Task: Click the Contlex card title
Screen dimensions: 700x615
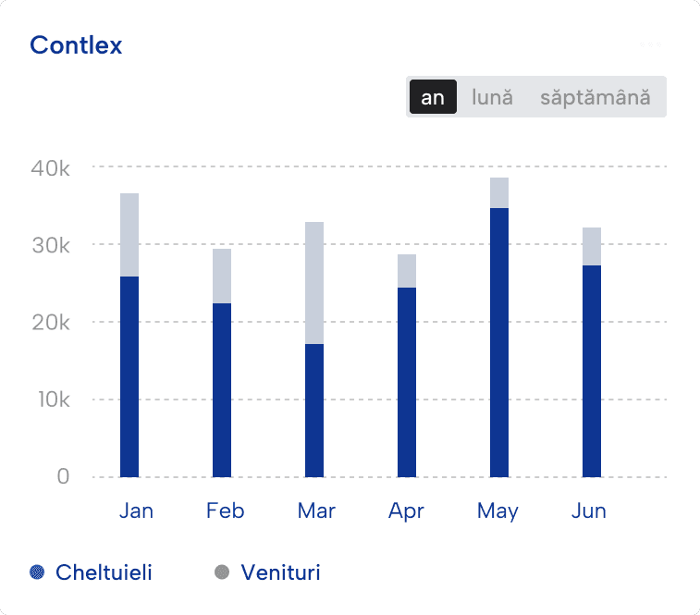Action: pos(76,45)
